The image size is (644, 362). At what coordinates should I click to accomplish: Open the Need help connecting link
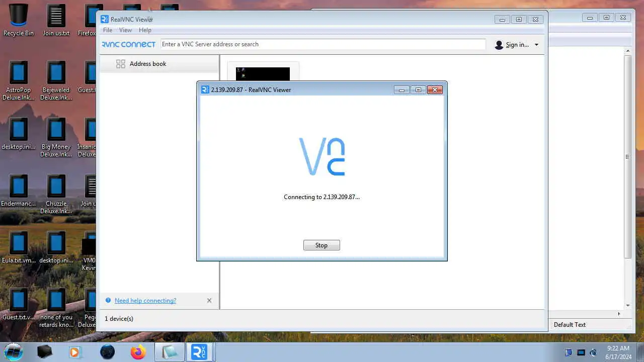pos(145,301)
